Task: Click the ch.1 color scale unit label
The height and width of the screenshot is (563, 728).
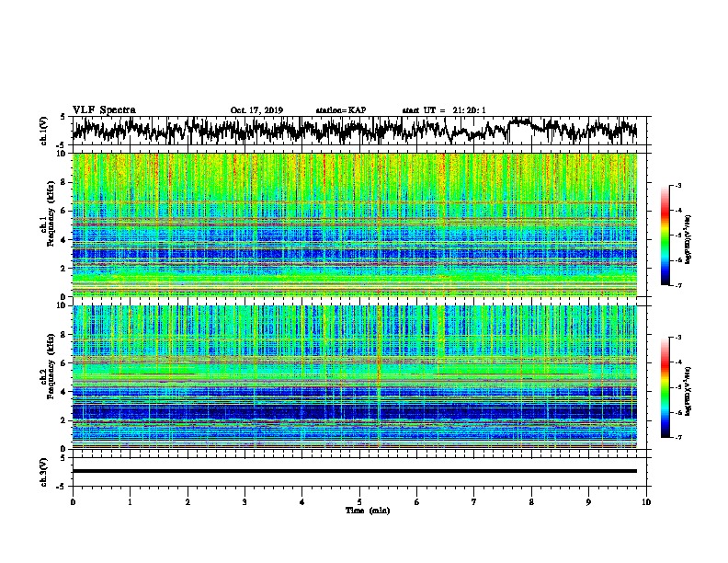Action: [688, 239]
